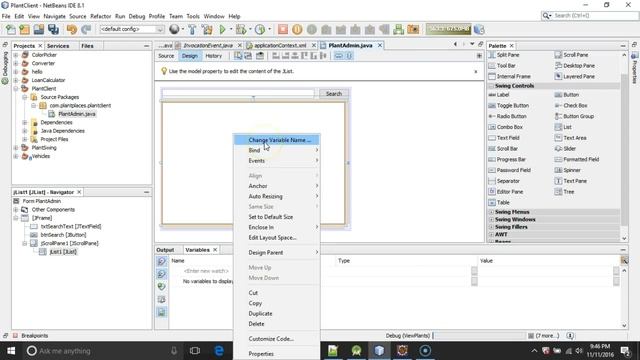Switch to the Services tab
Viewport: 640px width, 360px height.
pyautogui.click(x=58, y=46)
